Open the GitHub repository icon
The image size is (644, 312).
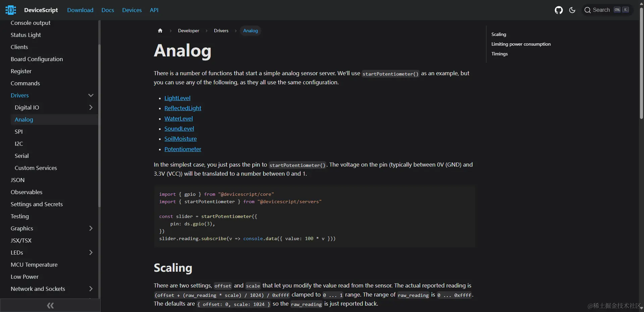click(558, 10)
